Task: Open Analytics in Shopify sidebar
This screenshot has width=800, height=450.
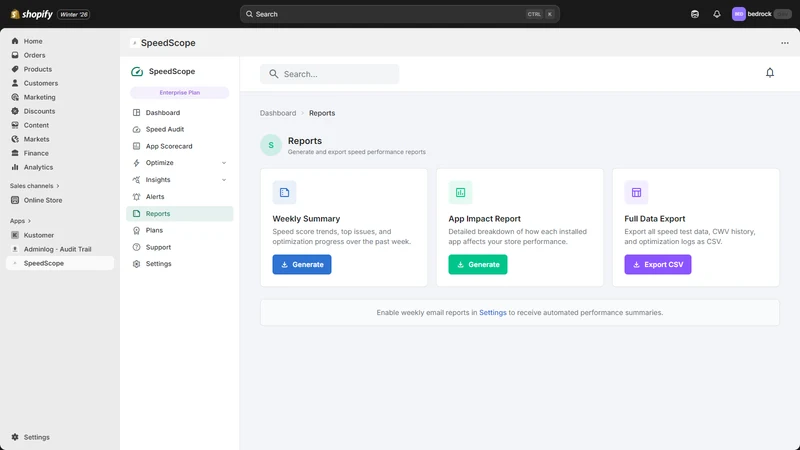Action: [60, 167]
